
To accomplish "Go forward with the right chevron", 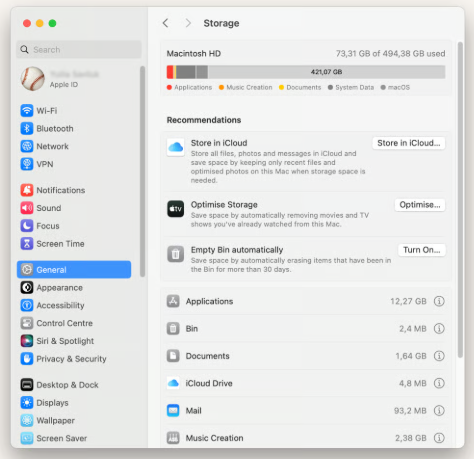I will 188,23.
